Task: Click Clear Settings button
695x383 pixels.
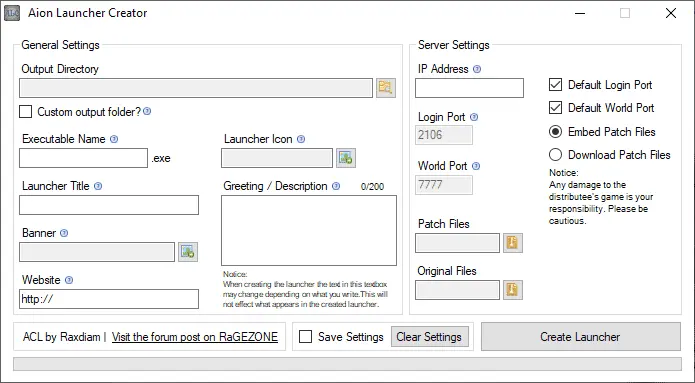Action: (429, 337)
